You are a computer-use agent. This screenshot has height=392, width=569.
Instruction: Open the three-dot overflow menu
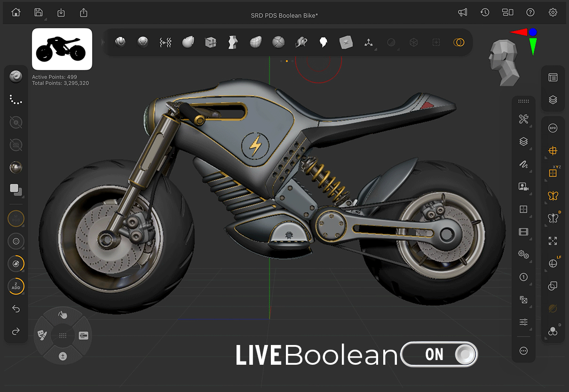tap(523, 351)
